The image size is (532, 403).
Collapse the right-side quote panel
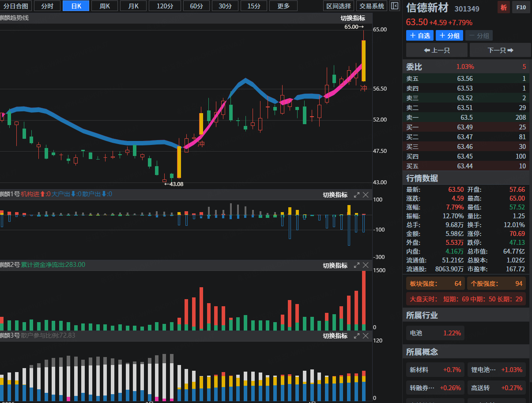(395, 6)
